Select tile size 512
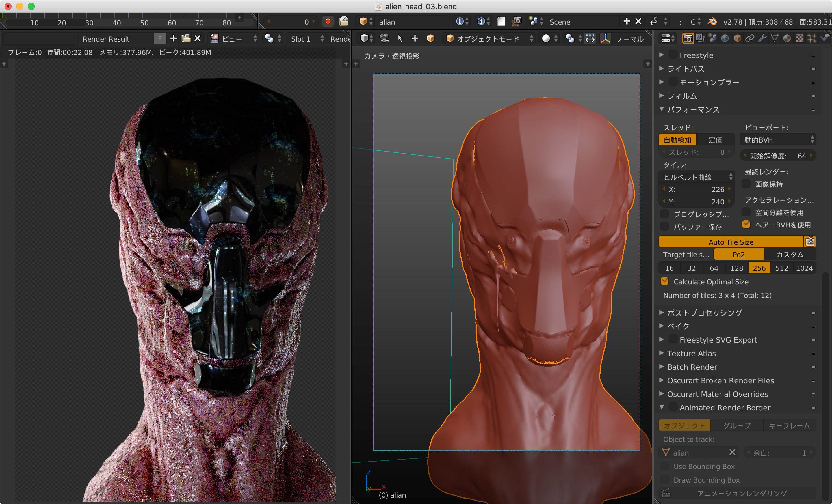832x504 pixels. [782, 268]
